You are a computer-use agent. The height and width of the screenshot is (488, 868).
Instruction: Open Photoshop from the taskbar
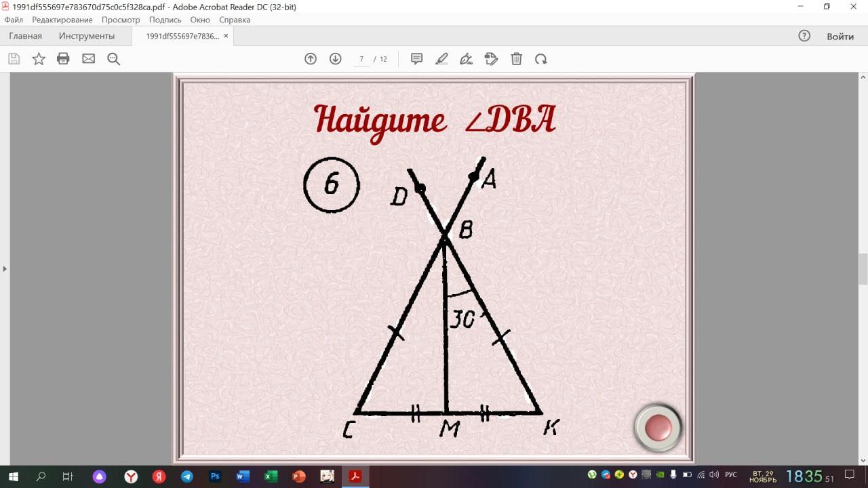coord(215,476)
